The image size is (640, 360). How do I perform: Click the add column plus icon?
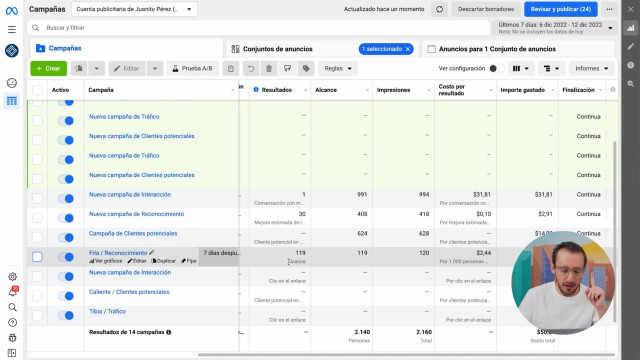(x=613, y=89)
